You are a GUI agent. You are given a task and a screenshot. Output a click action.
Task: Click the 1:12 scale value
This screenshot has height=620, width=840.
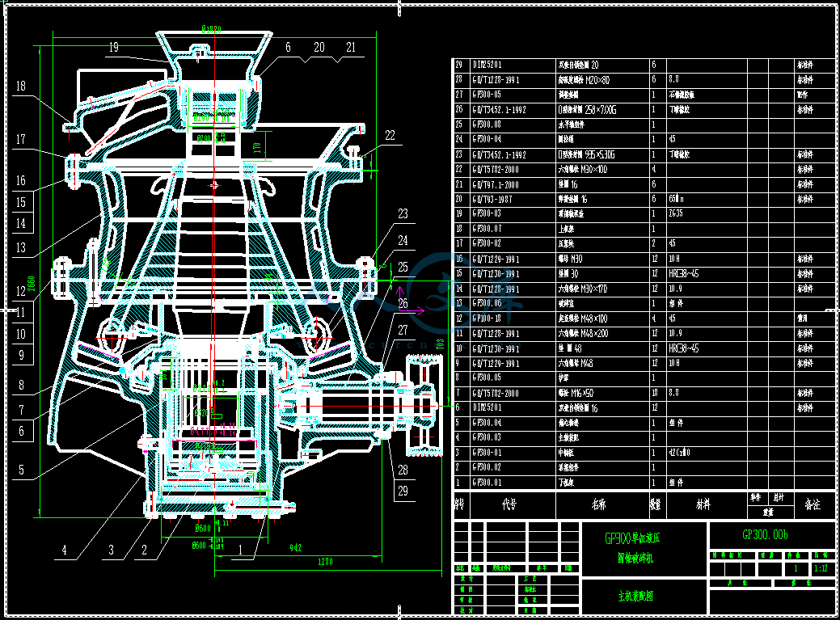821,568
